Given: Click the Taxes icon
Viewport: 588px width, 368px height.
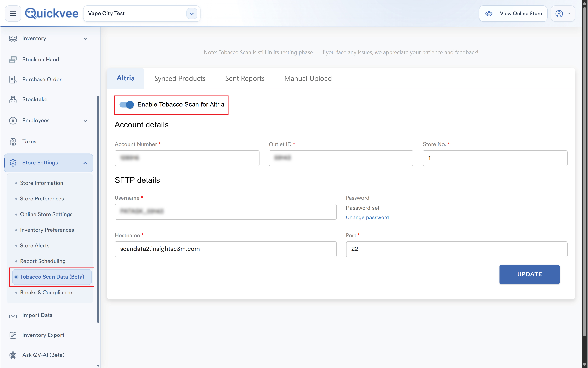Looking at the screenshot, I should pos(13,142).
